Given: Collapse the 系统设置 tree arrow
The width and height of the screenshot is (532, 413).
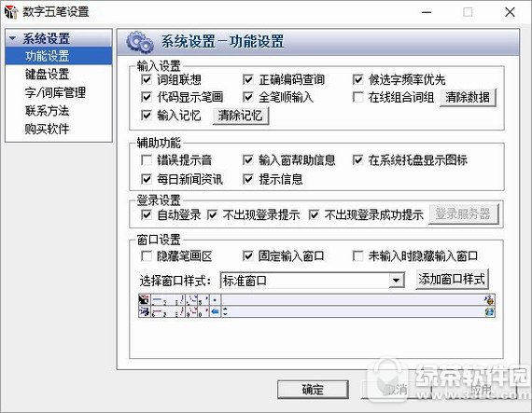Looking at the screenshot, I should click(x=12, y=38).
